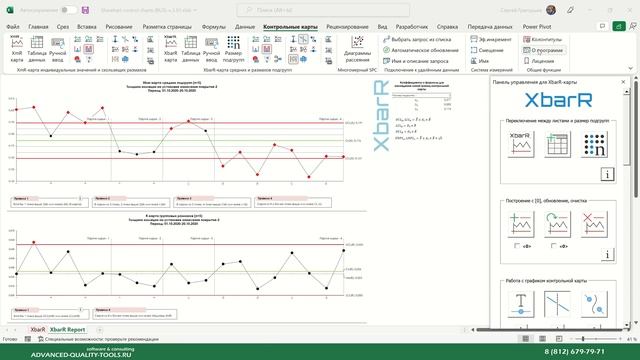Open scatter diagrams (Диаграммы рассеяния)
640x360 pixels.
pyautogui.click(x=357, y=49)
